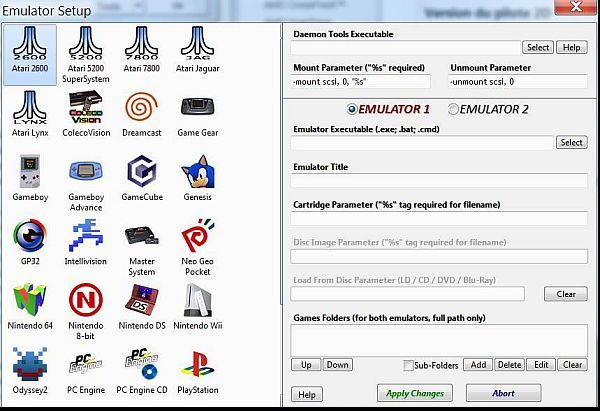
Task: Move games folder Up
Action: click(306, 365)
